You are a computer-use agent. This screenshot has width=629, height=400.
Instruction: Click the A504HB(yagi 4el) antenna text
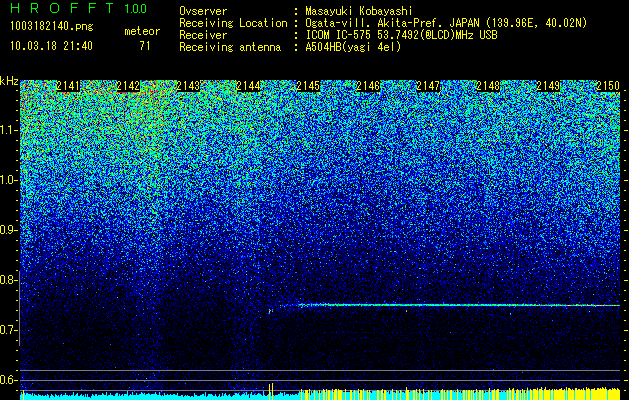pyautogui.click(x=353, y=47)
